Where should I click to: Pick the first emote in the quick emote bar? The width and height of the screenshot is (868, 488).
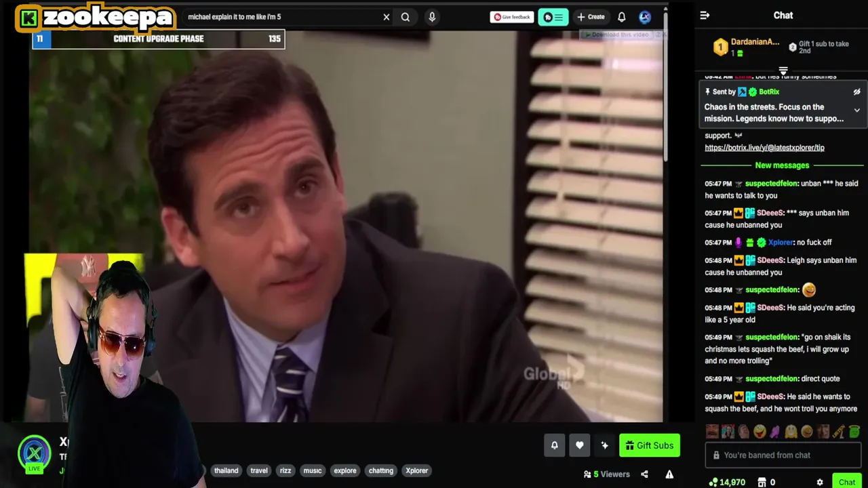(x=712, y=431)
